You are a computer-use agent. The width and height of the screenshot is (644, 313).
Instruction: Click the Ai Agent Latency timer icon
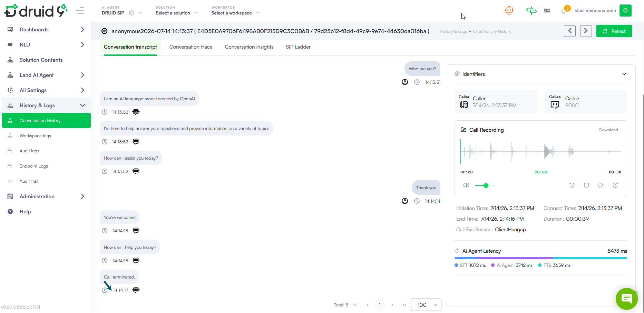pos(457,251)
